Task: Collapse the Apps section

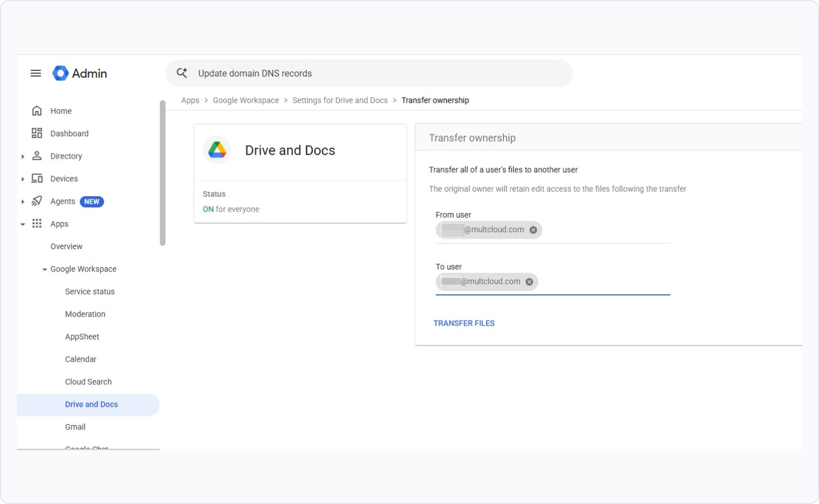Action: (x=22, y=224)
